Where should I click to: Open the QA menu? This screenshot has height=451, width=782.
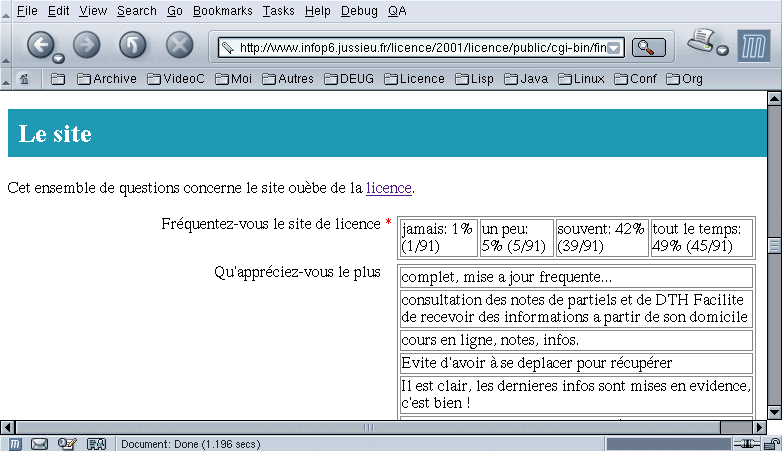point(397,10)
